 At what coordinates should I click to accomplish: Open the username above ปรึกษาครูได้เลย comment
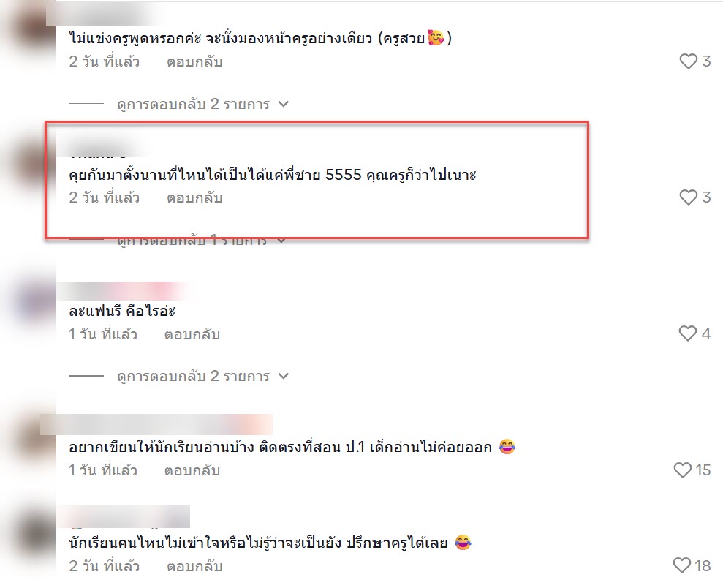(x=124, y=516)
